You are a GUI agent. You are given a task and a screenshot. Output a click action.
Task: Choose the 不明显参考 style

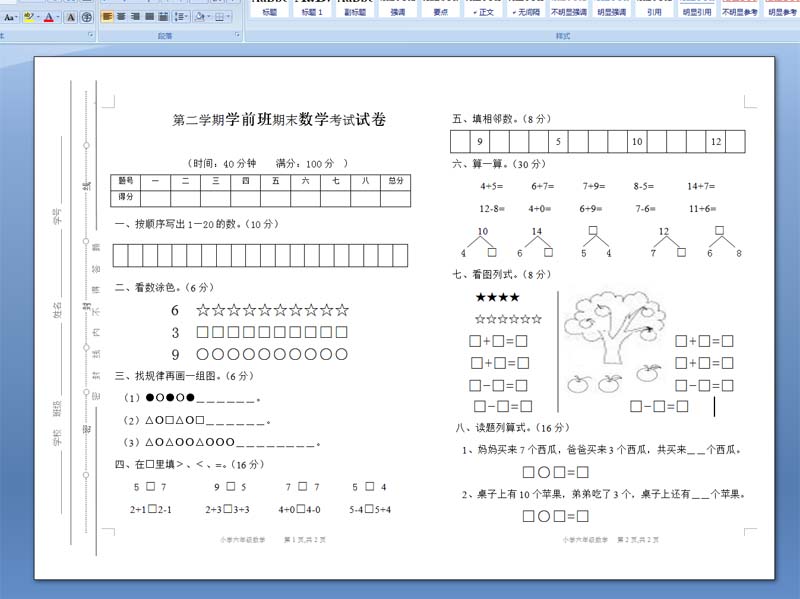tap(740, 11)
